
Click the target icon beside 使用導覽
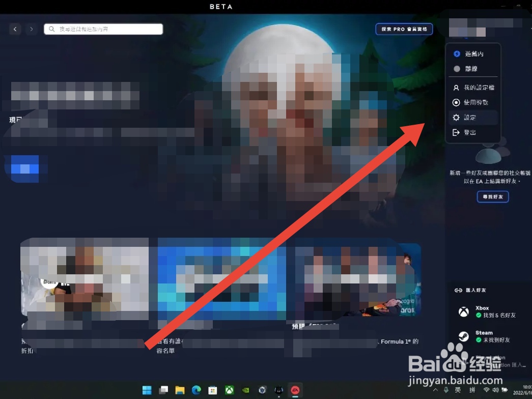(456, 102)
